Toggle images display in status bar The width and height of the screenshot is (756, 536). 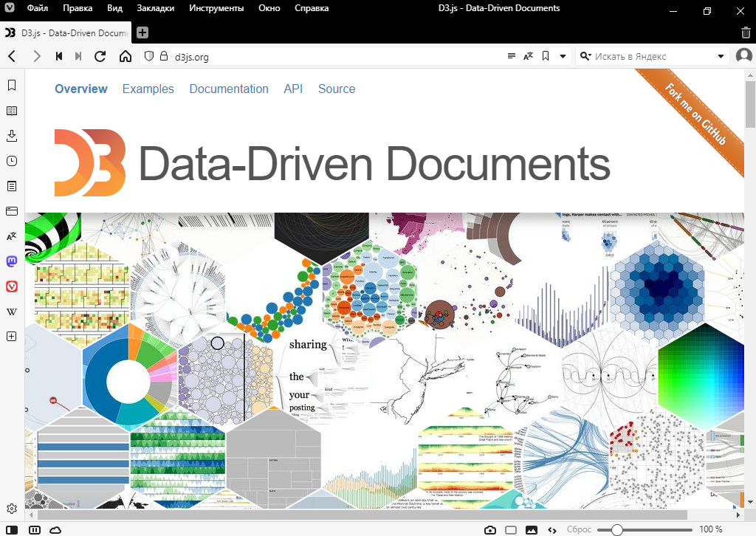531,529
